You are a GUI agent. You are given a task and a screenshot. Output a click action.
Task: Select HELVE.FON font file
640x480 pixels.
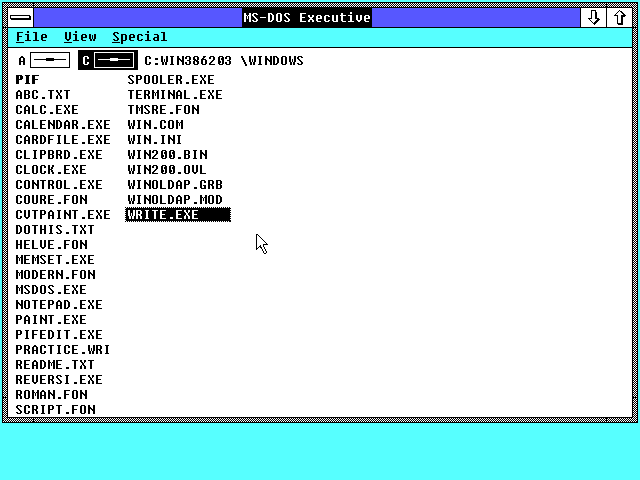tap(51, 244)
